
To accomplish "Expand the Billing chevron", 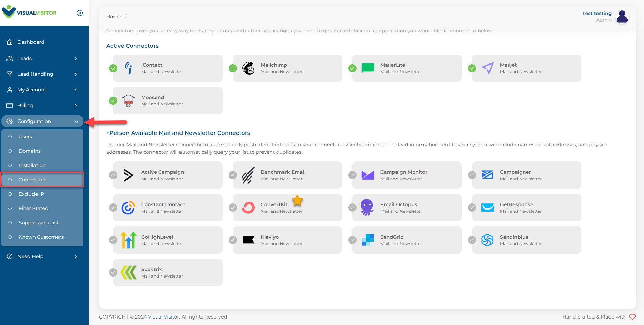I will [x=76, y=106].
